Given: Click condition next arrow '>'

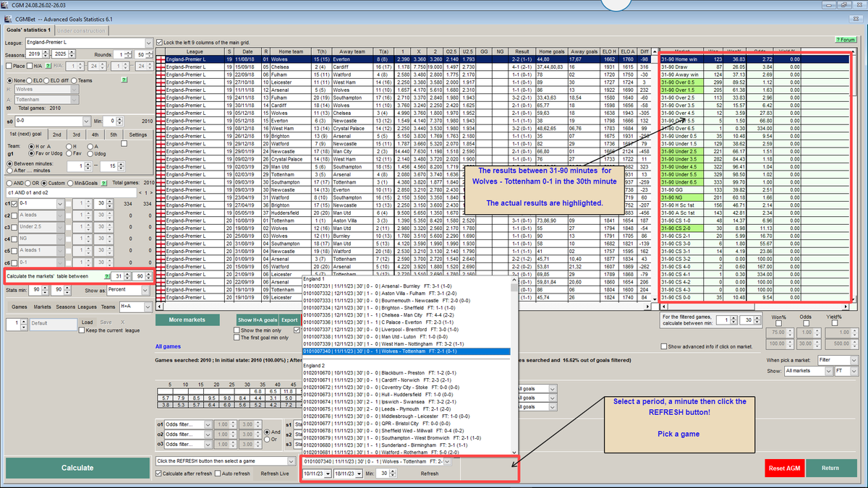Looking at the screenshot, I should 150,193.
